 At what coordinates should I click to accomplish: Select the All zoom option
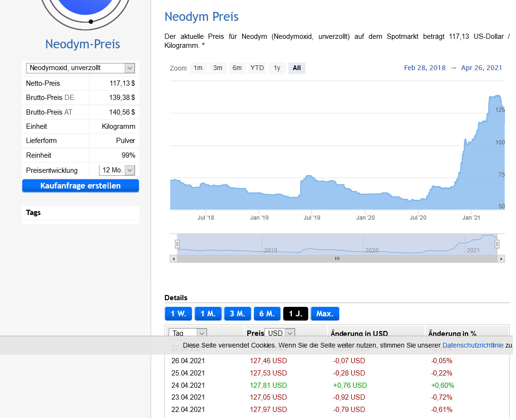[x=297, y=68]
